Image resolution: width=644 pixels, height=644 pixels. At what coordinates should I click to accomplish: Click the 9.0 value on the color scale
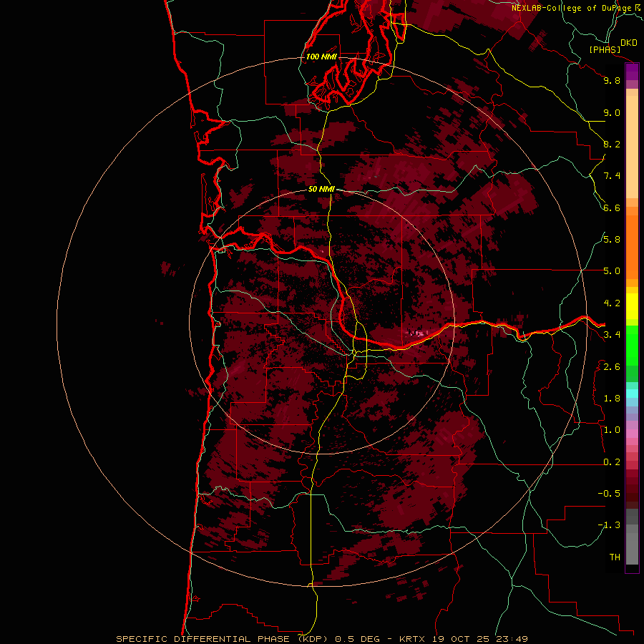point(612,112)
